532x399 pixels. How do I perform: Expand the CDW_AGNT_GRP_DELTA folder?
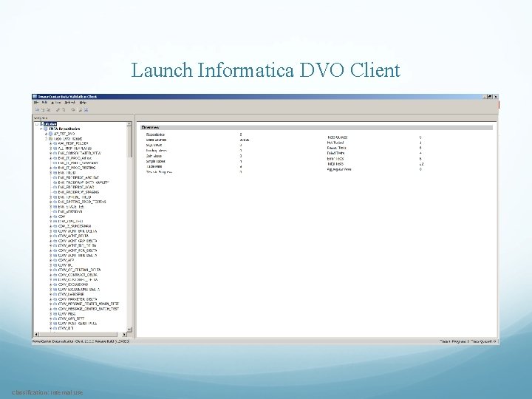tap(51, 241)
